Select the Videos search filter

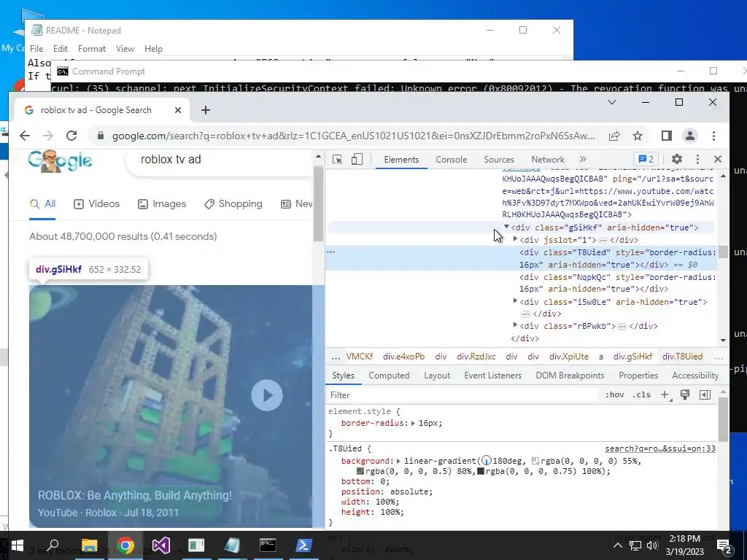pos(97,204)
